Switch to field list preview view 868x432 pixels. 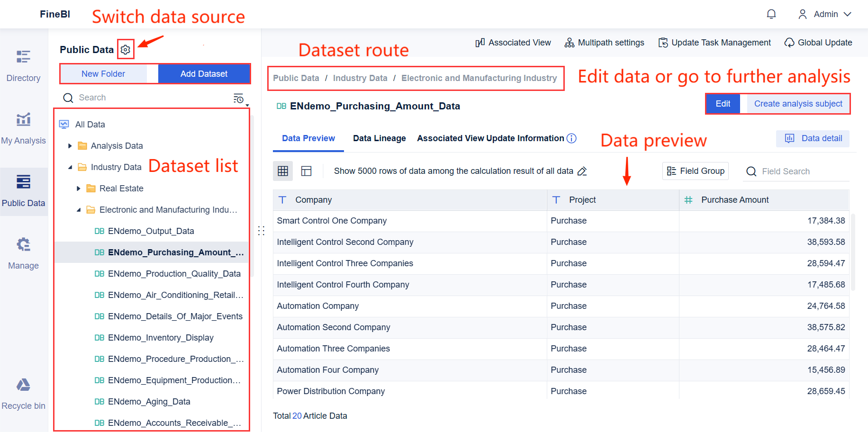coord(307,171)
